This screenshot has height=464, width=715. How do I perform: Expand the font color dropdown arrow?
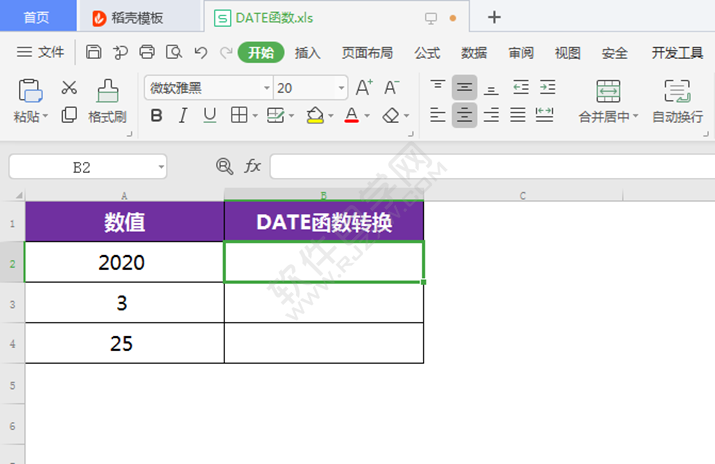click(x=367, y=116)
